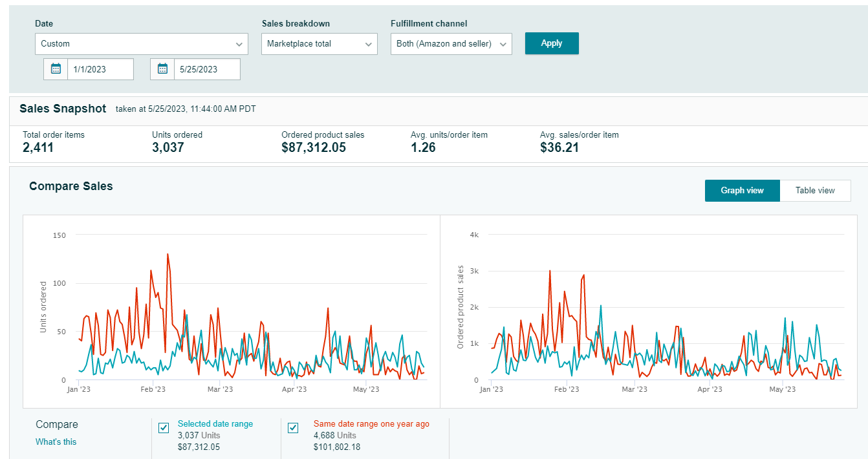The height and width of the screenshot is (459, 868).
Task: Uncheck the Selected date range checkbox
Action: (164, 427)
